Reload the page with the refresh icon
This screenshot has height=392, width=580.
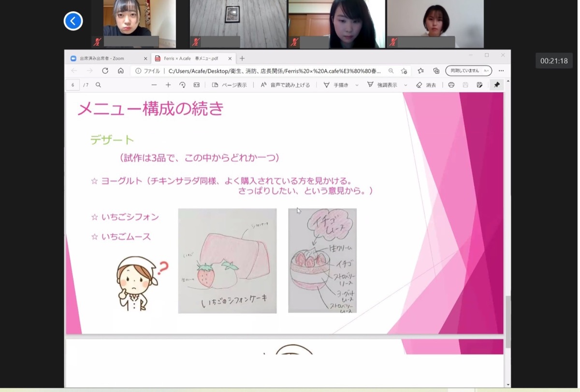click(x=105, y=70)
